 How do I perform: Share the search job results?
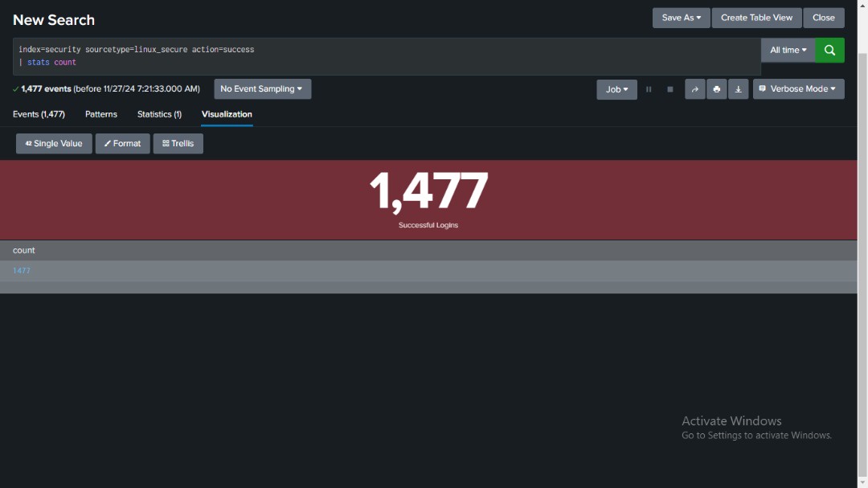click(x=694, y=89)
